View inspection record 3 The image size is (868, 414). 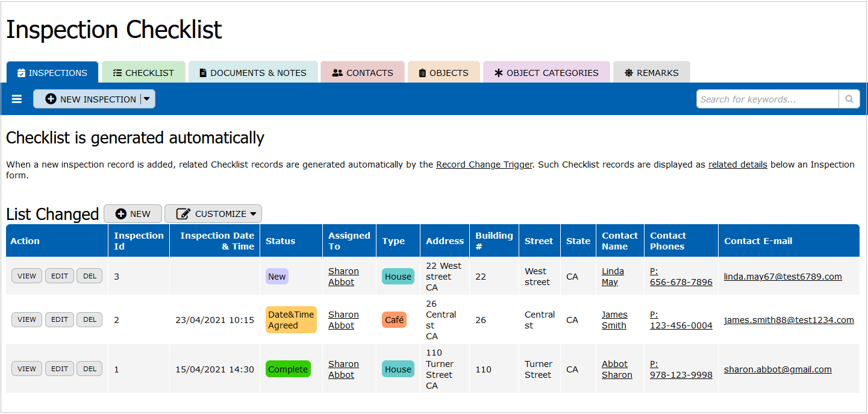click(x=27, y=276)
